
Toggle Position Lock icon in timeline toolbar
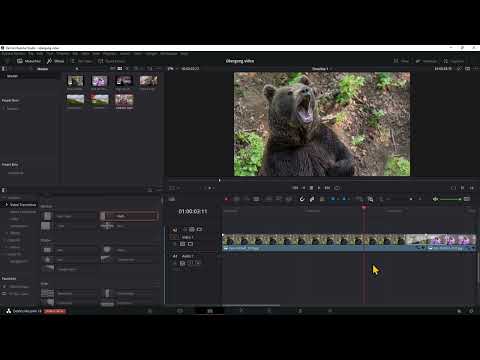[322, 199]
